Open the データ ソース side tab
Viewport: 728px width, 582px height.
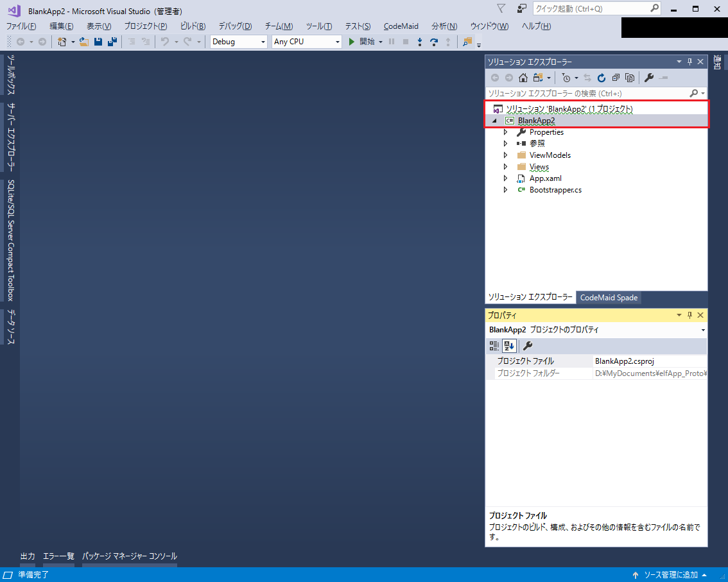[x=11, y=327]
